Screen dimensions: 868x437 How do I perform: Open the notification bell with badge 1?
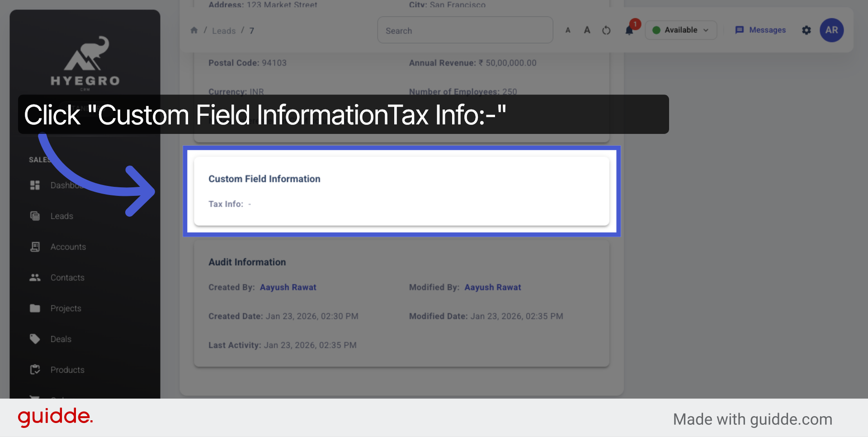tap(629, 30)
